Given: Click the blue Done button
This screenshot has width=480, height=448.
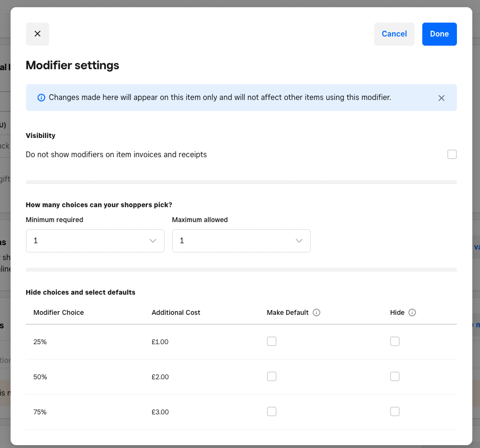Looking at the screenshot, I should pos(439,34).
